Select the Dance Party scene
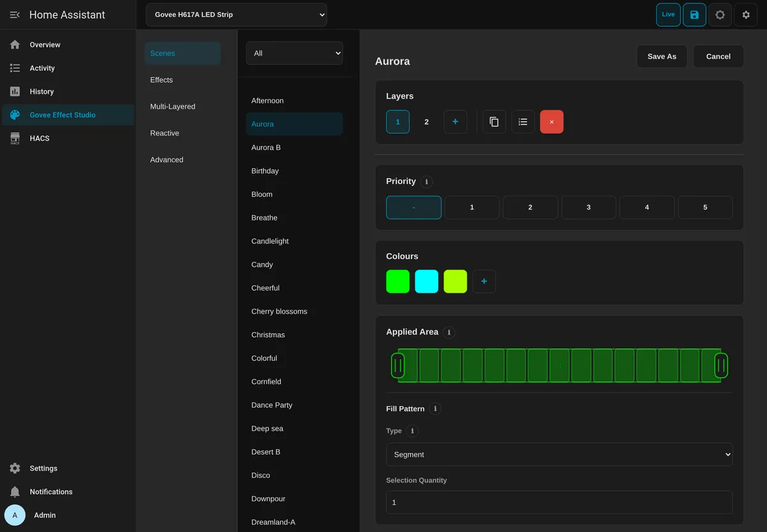767x532 pixels. (x=295, y=406)
